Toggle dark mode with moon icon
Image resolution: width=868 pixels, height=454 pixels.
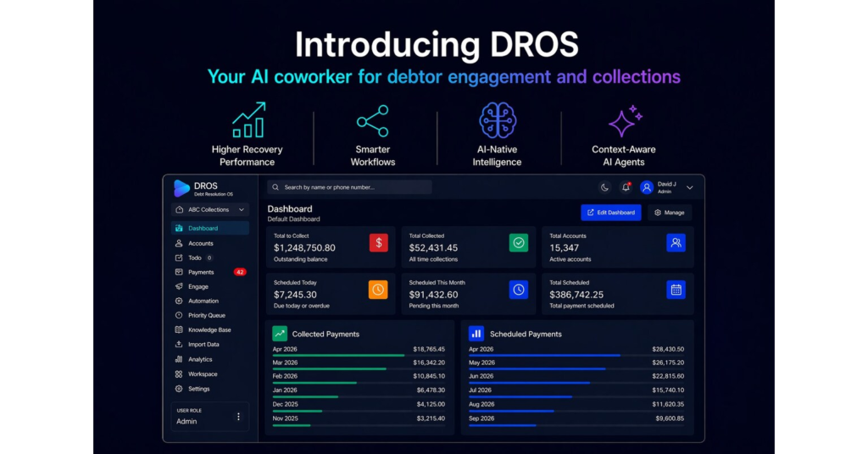pyautogui.click(x=604, y=187)
